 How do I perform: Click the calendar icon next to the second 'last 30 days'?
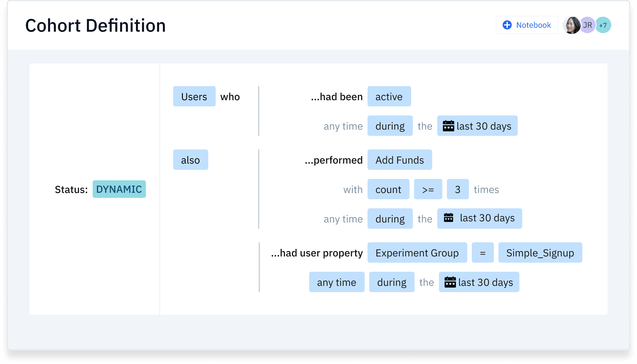[x=449, y=218]
